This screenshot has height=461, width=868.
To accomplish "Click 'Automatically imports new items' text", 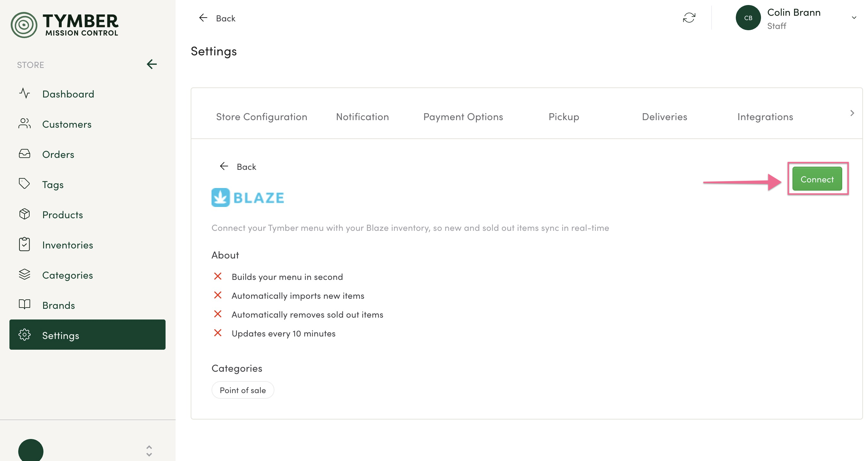I will coord(298,296).
